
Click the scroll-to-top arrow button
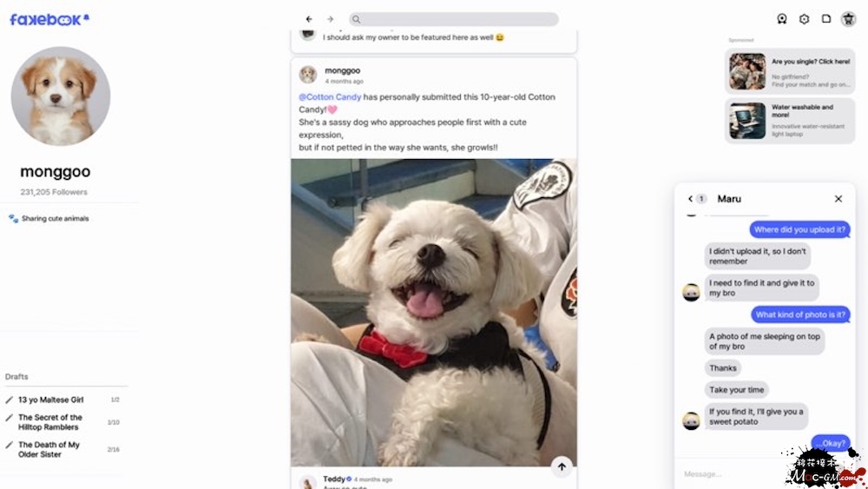[562, 466]
